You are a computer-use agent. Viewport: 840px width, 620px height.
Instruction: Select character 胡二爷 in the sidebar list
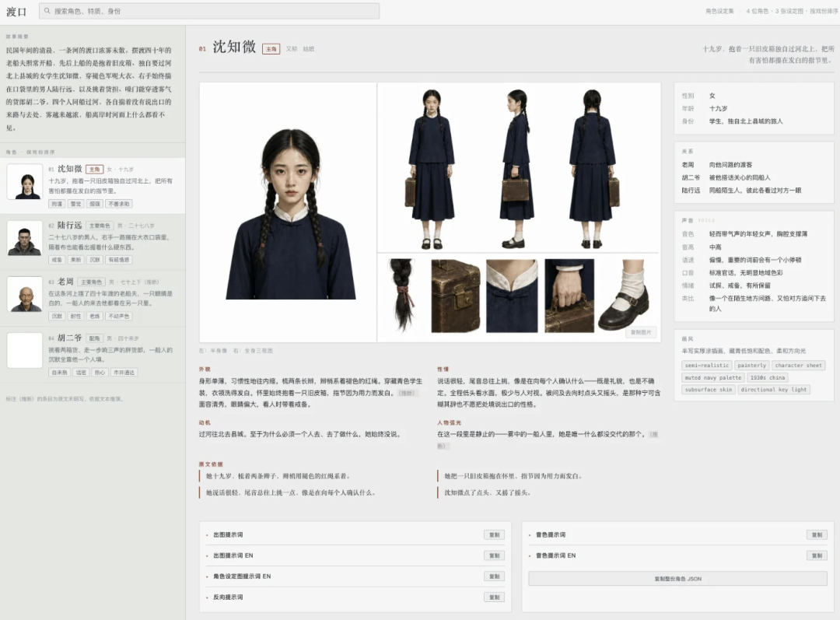click(x=93, y=355)
